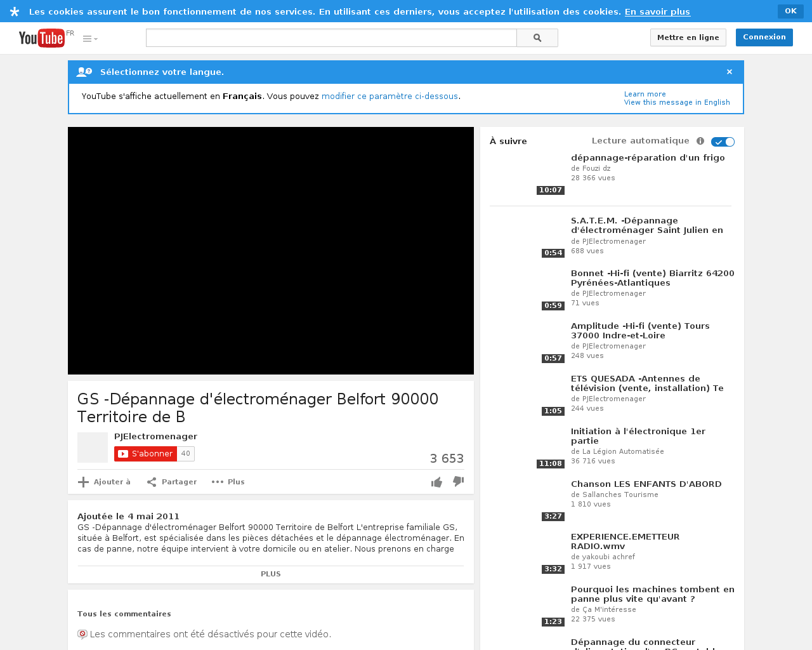Image resolution: width=812 pixels, height=650 pixels.
Task: Click the view count 3 653
Action: [447, 458]
